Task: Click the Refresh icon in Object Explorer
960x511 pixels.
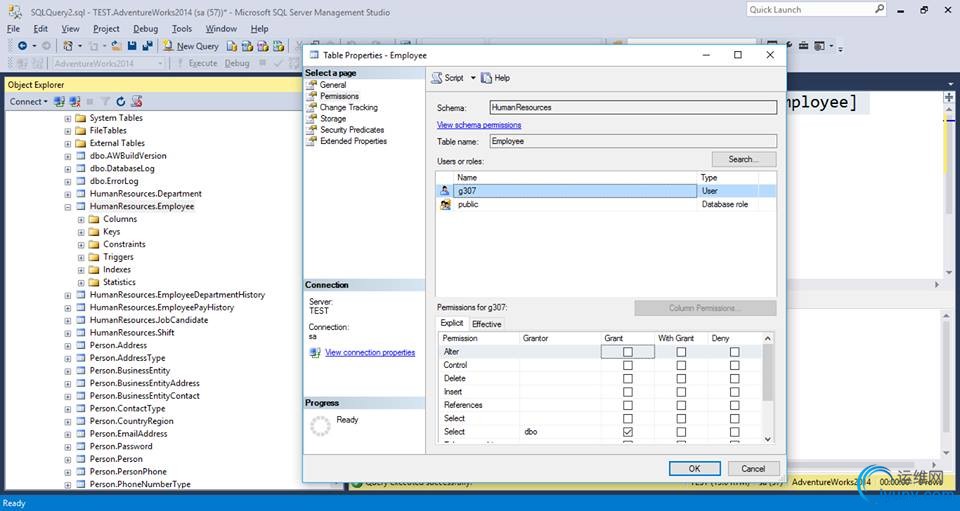Action: 120,101
